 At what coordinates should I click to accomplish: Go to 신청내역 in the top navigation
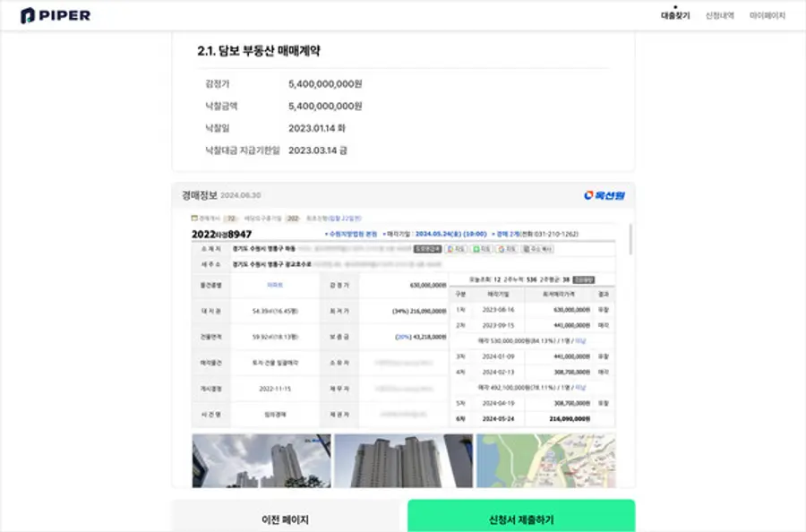pyautogui.click(x=720, y=15)
